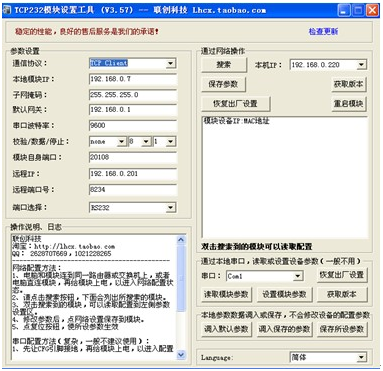Click the 调入保存的参数 button
This screenshot has width=383, height=371.
click(284, 329)
